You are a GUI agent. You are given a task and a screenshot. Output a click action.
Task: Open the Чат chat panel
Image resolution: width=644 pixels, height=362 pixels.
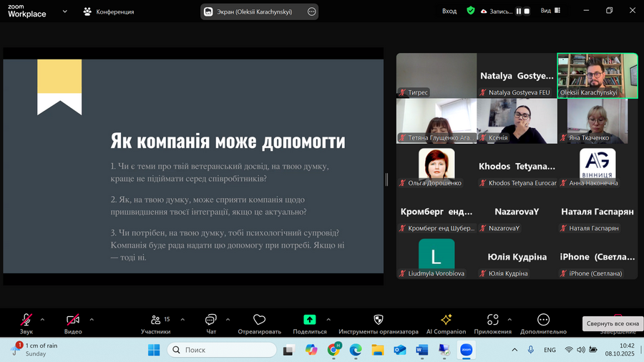coord(210,321)
